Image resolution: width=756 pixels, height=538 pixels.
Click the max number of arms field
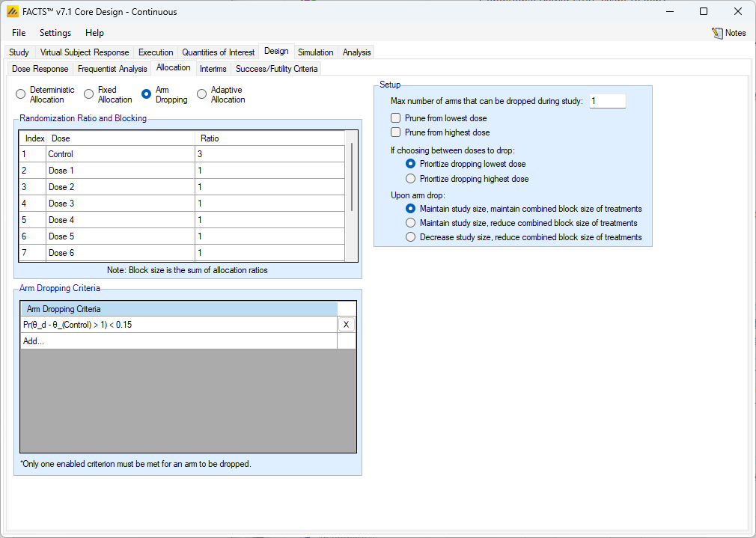(606, 101)
